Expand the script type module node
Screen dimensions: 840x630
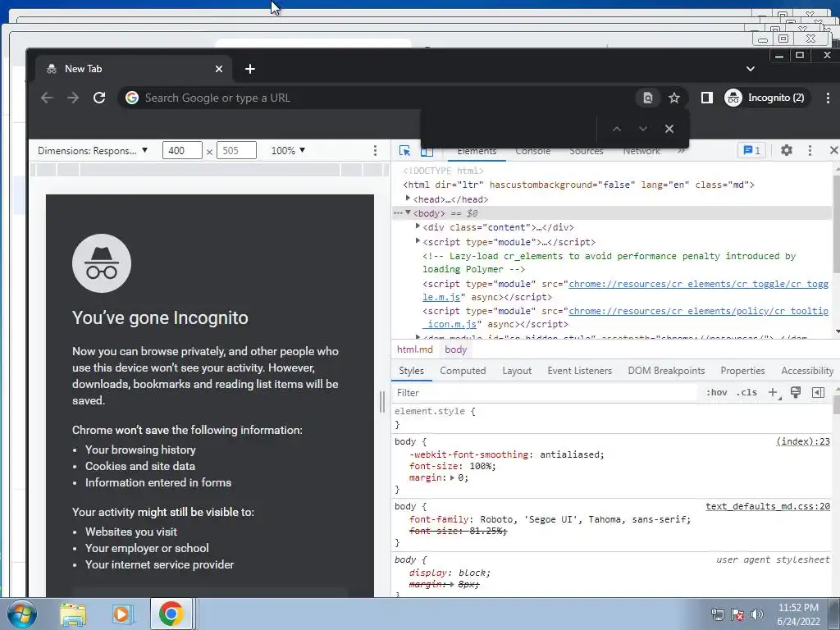click(x=418, y=241)
